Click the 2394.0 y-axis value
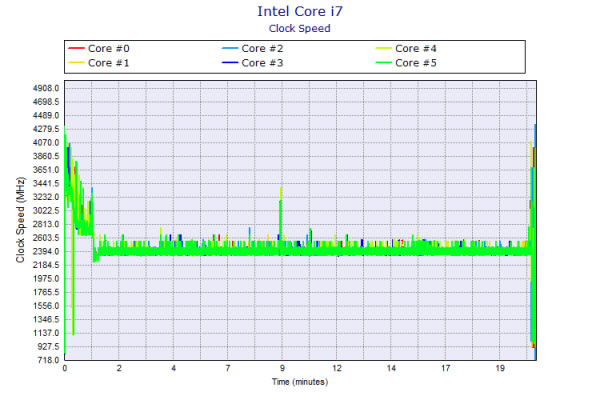The height and width of the screenshot is (400, 600). click(x=46, y=251)
